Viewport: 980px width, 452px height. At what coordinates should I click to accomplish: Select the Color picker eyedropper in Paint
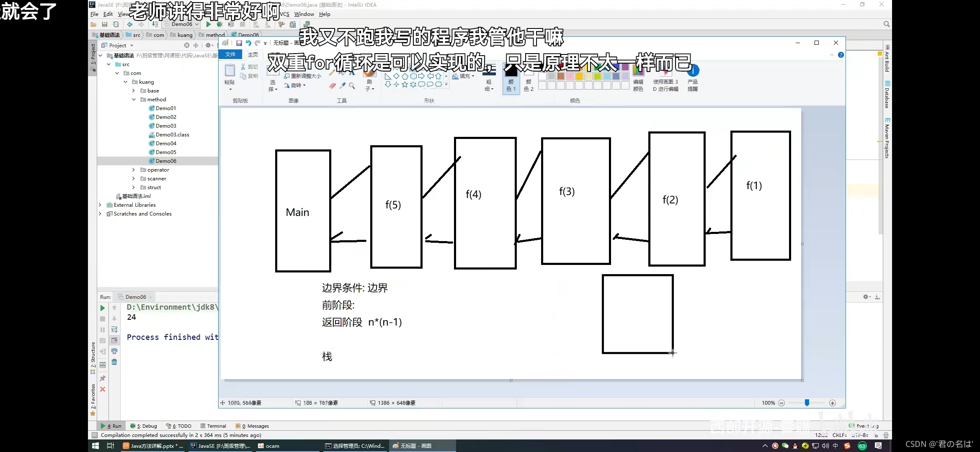tap(343, 85)
